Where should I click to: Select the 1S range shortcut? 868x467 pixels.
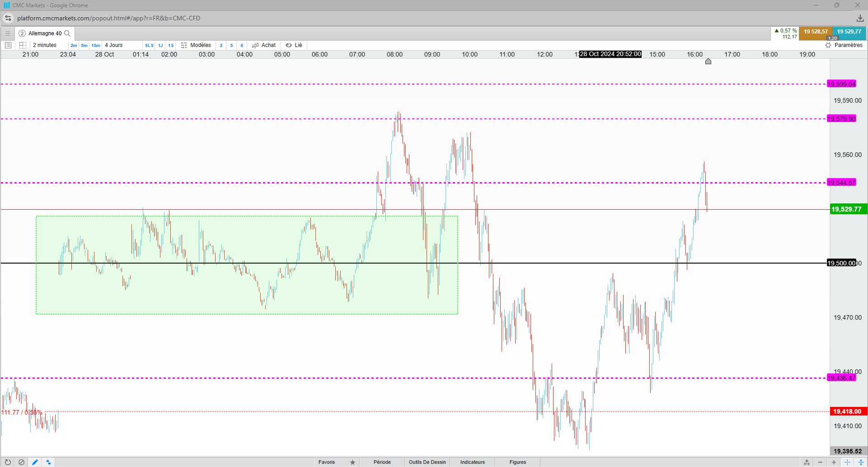(171, 45)
